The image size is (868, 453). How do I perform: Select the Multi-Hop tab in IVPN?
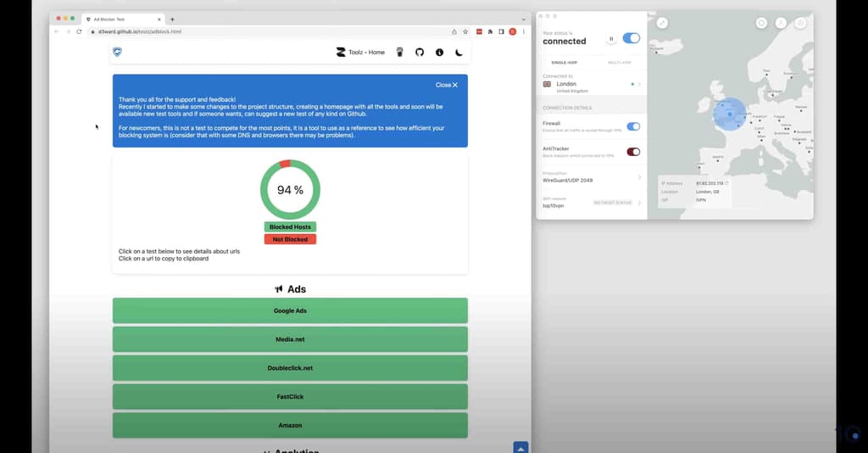pyautogui.click(x=620, y=63)
